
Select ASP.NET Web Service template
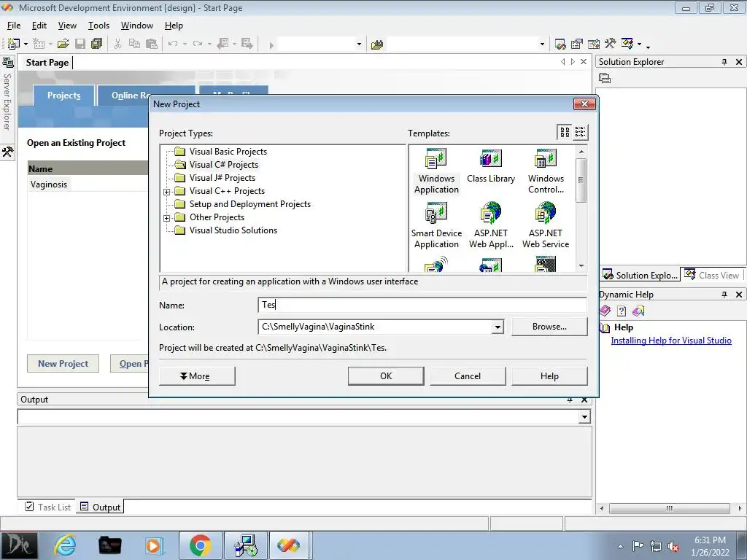click(x=546, y=226)
